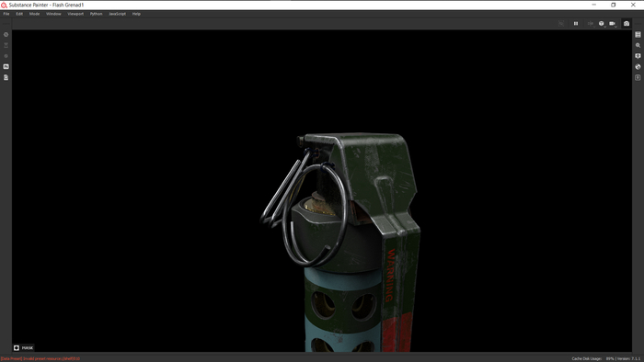Pause the viewport rendering

[576, 24]
